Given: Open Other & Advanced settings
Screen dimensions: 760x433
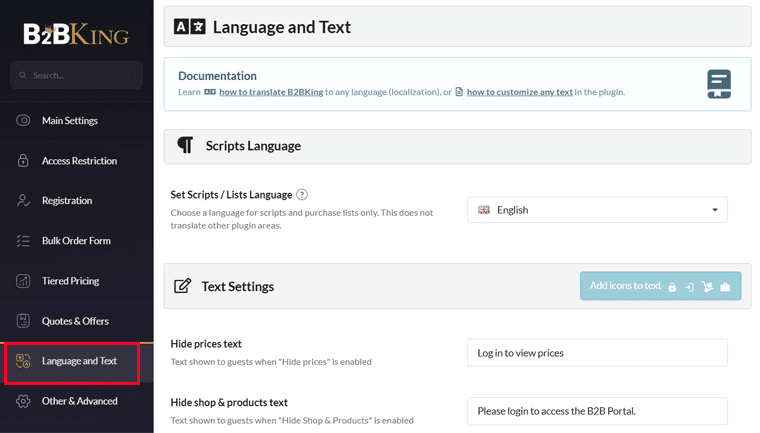Looking at the screenshot, I should [x=77, y=401].
